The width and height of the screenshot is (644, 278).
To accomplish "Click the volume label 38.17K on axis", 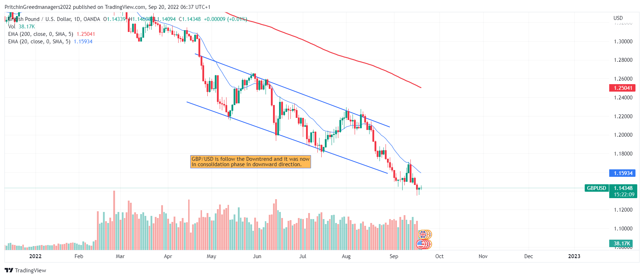I will 621,244.
